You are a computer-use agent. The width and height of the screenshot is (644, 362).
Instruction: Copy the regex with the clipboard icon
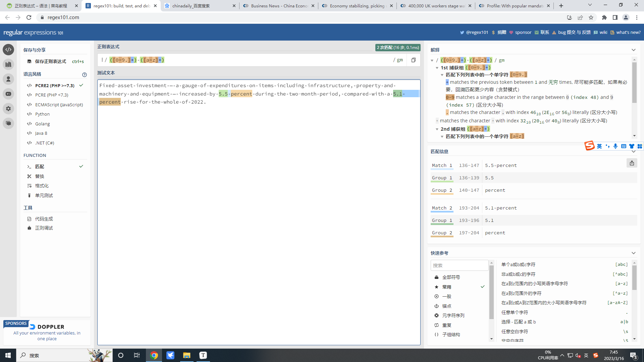(413, 60)
